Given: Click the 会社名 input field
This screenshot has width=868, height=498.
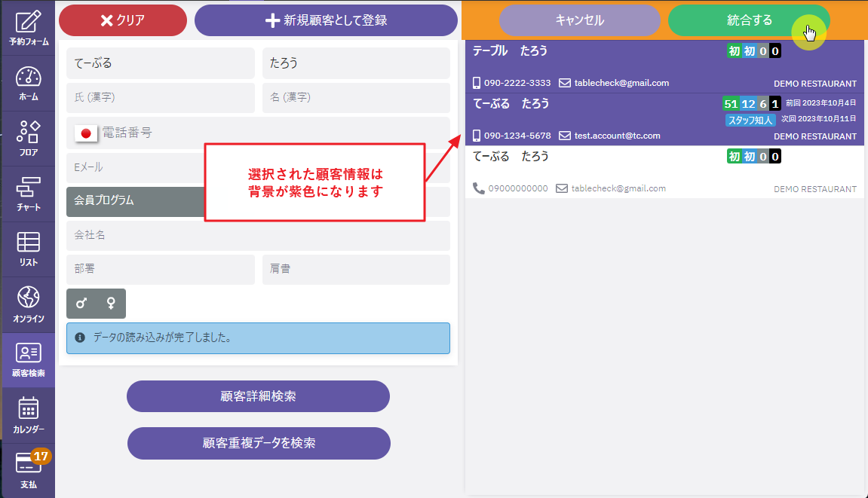Looking at the screenshot, I should click(x=258, y=235).
